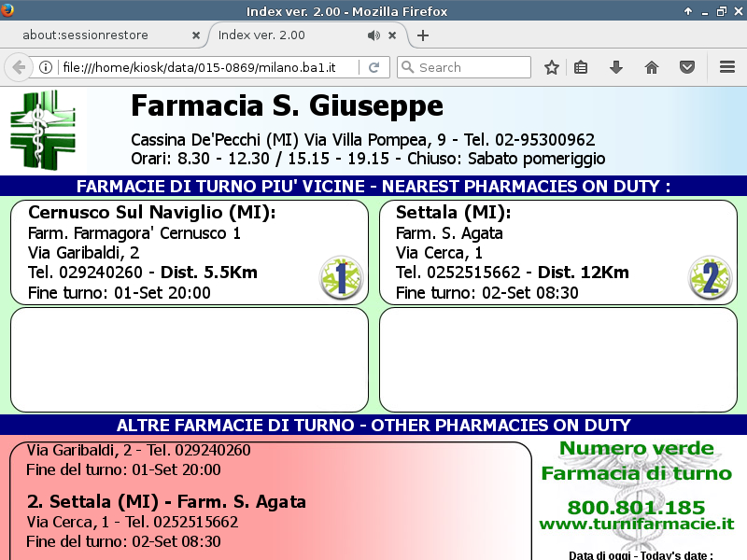This screenshot has height=560, width=747.
Task: Show bookmarks list icon
Action: [581, 67]
